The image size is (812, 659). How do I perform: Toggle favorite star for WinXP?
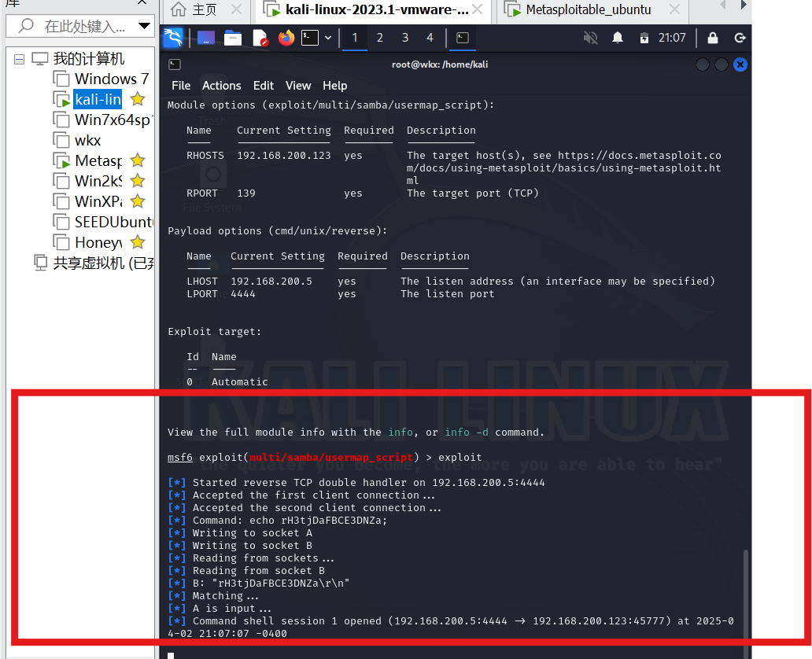coord(137,201)
